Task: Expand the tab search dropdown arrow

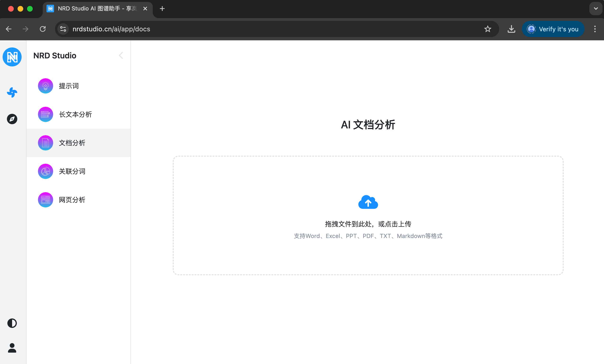Action: tap(596, 9)
